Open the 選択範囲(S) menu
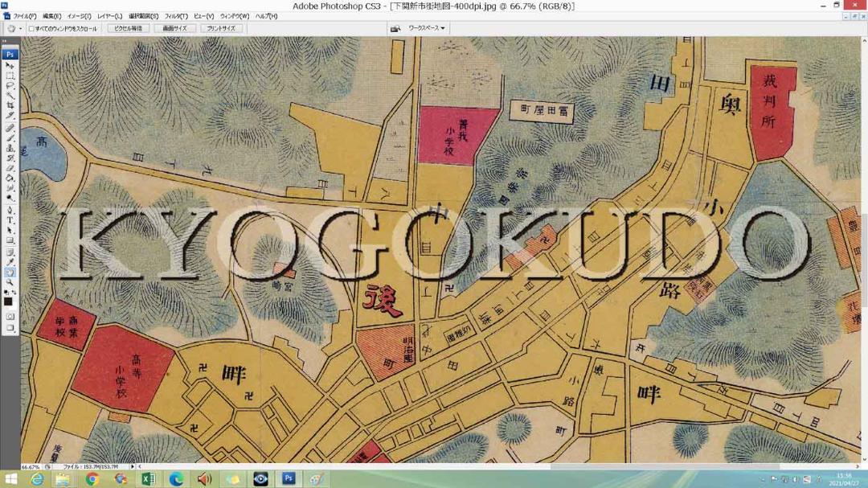Screen dimensions: 868x488 [143, 16]
